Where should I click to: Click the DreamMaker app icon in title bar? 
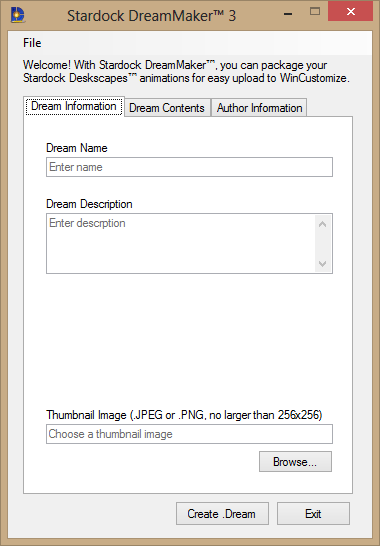[18, 15]
